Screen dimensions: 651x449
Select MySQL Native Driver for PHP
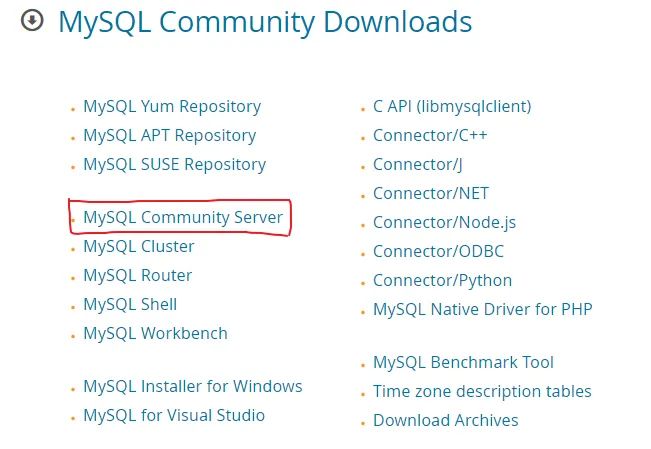click(483, 309)
